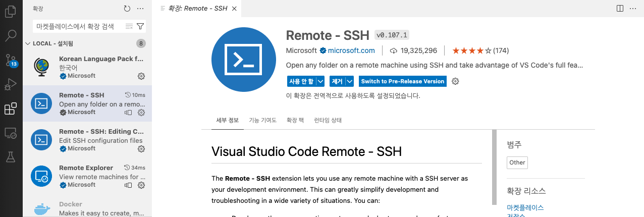
Task: Open extension search filter funnel
Action: 141,26
